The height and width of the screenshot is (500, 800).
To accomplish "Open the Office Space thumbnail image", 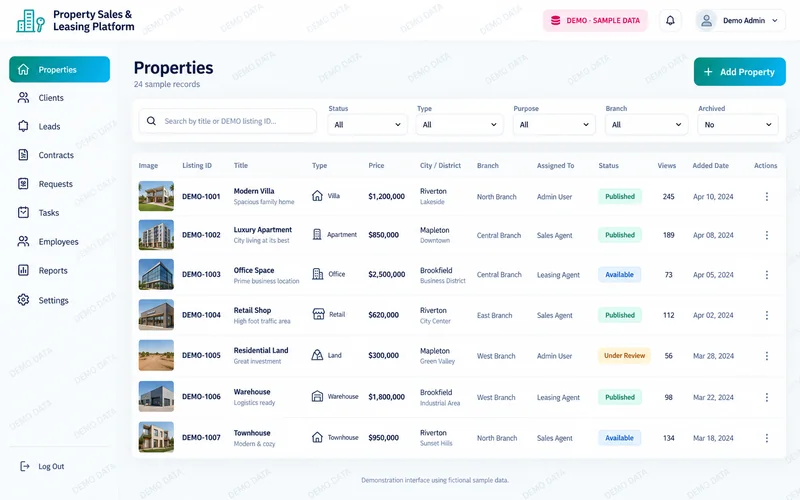I will pyautogui.click(x=156, y=274).
